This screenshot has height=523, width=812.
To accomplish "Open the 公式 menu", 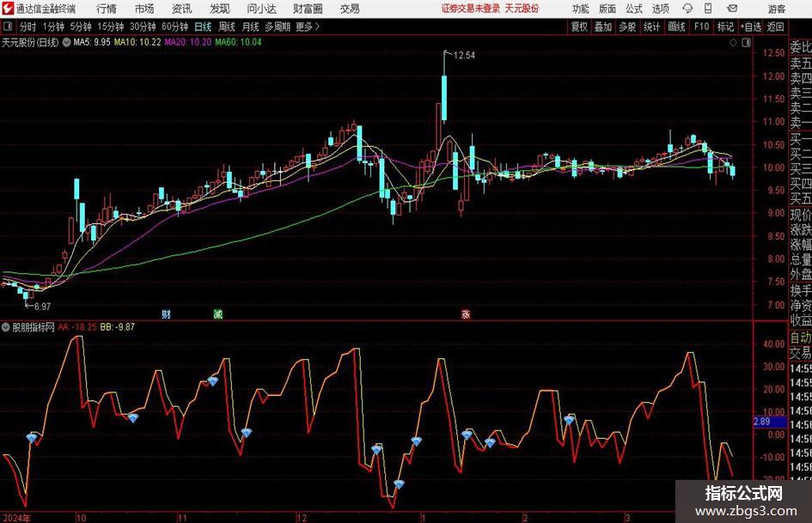I will click(634, 9).
